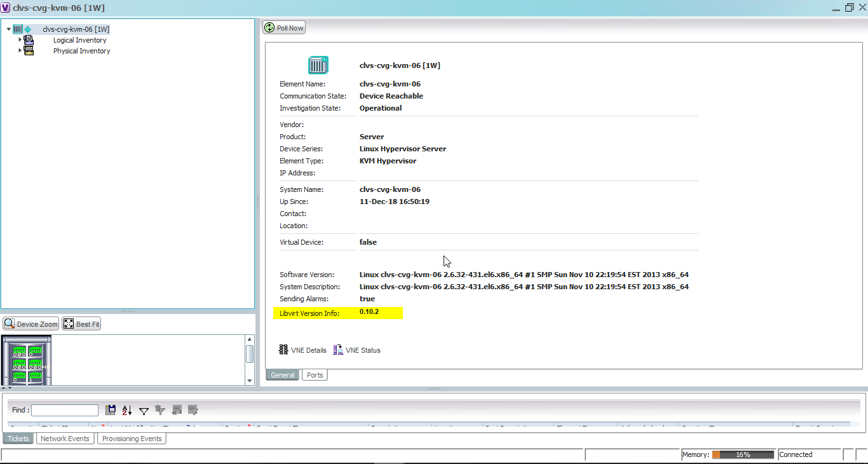Type in the Find search field

click(64, 410)
